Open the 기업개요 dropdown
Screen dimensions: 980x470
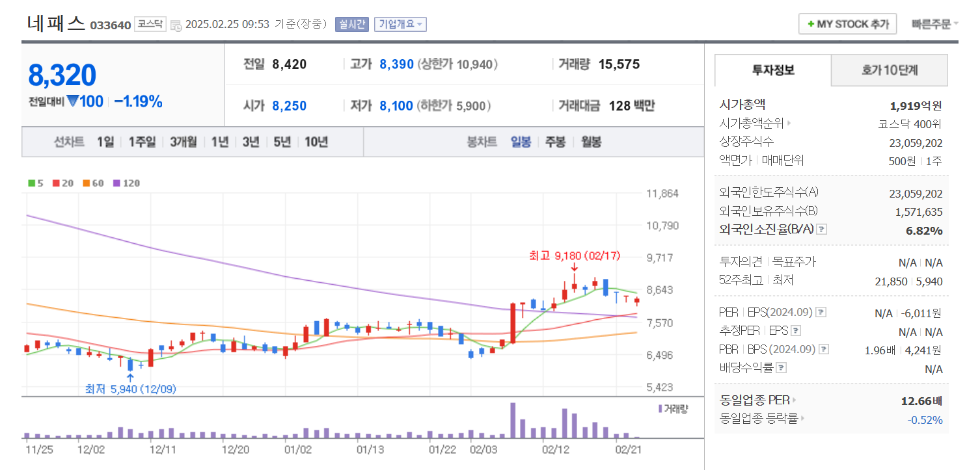click(399, 24)
